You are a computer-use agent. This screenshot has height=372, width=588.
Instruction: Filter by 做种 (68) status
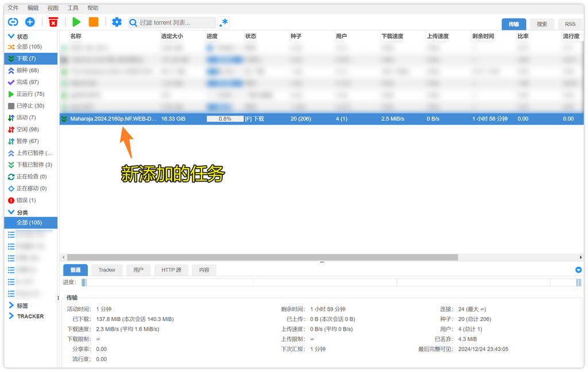(x=27, y=70)
